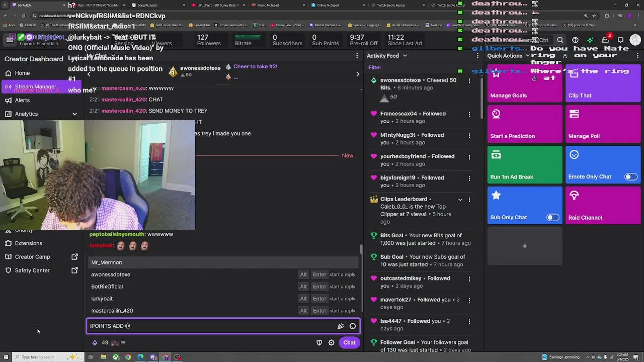Select BotRixOficial from mention suggestions
Screen dimensions: 644x362
tap(223, 287)
